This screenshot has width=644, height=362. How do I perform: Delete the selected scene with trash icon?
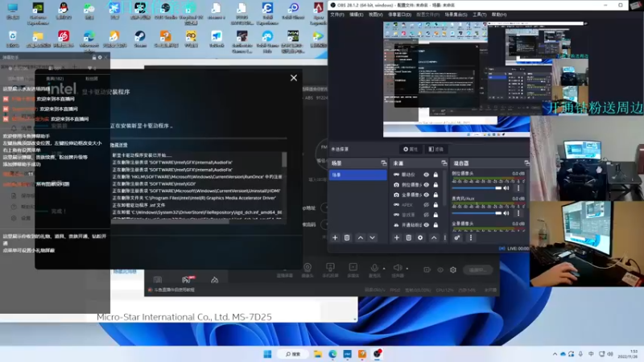tap(347, 237)
